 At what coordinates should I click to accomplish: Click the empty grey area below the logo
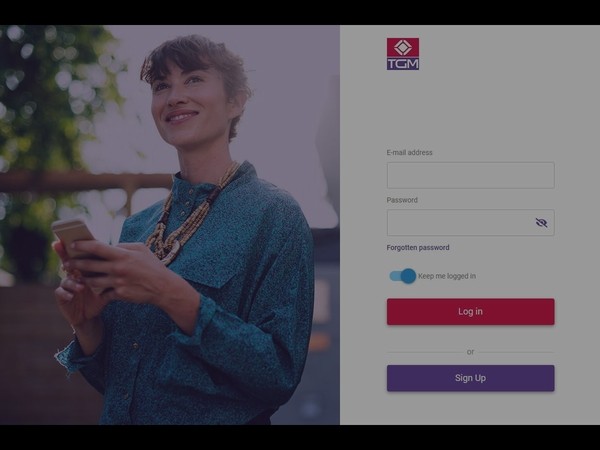pyautogui.click(x=470, y=109)
